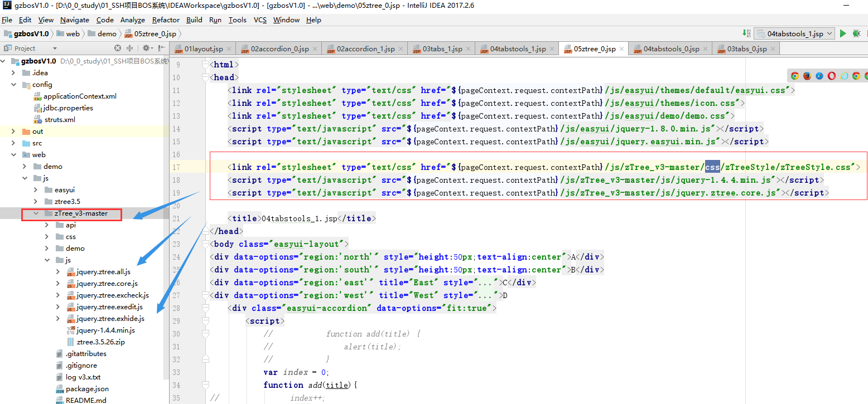
Task: Click 05ztree_0.jsp in navigation breadcrumb
Action: pyautogui.click(x=150, y=33)
